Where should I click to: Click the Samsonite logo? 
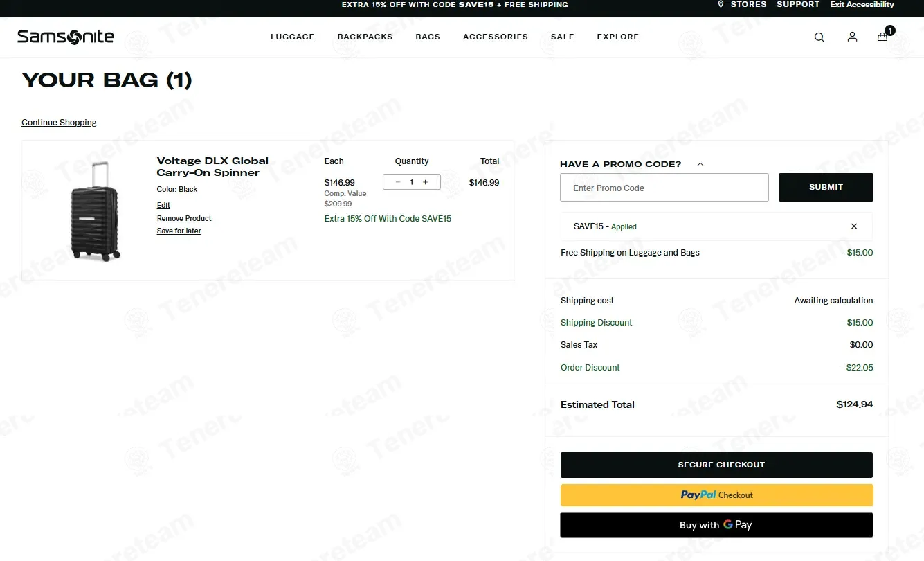[x=66, y=37]
